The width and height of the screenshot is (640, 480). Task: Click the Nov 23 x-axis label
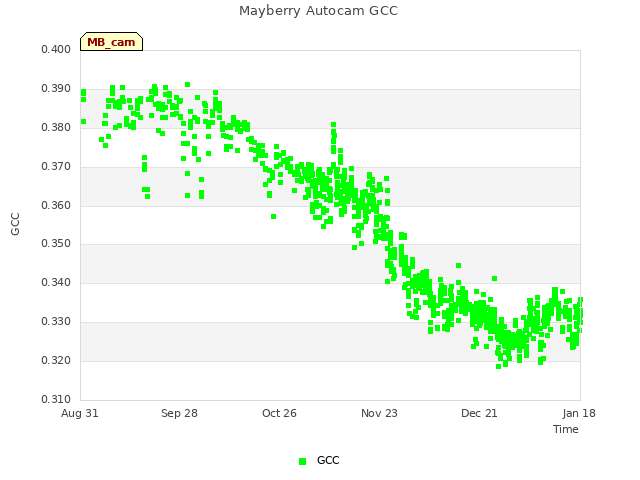tap(379, 413)
